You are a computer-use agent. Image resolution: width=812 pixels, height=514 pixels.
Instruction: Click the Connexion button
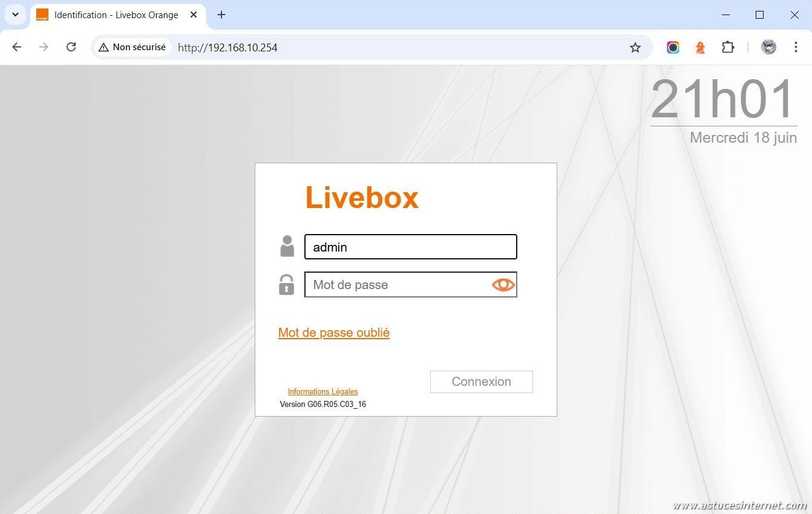tap(482, 382)
